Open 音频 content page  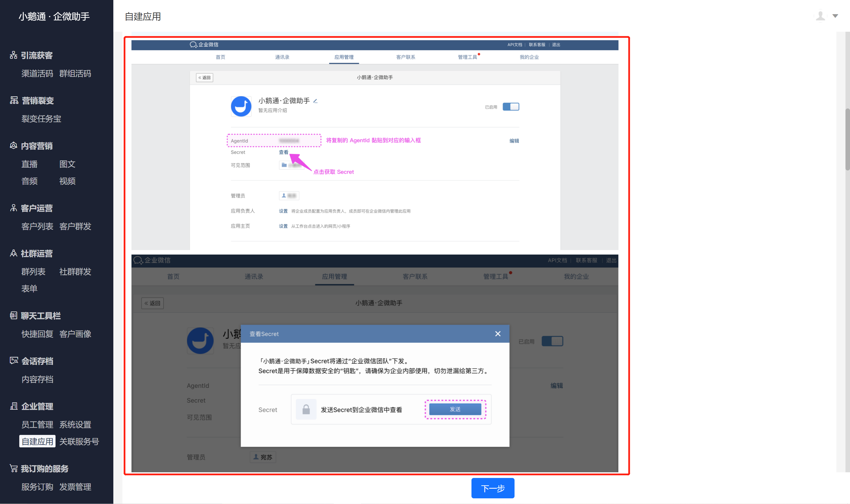point(29,181)
